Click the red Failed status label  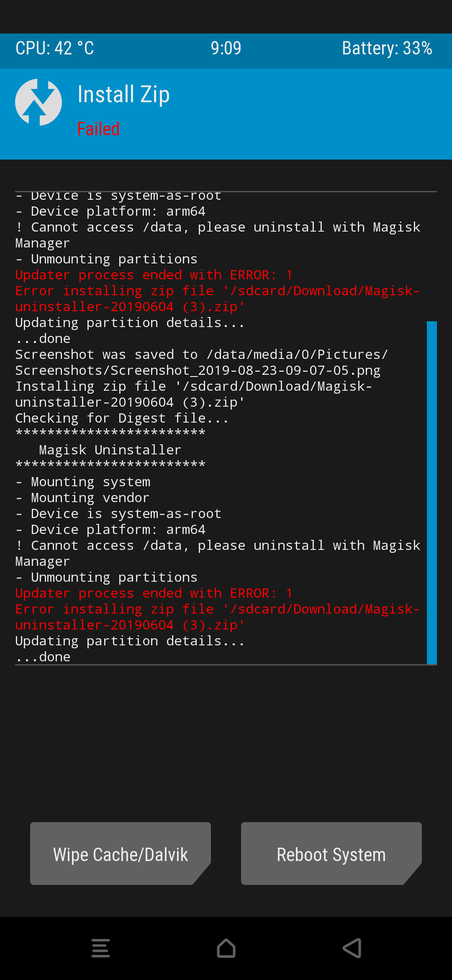99,129
